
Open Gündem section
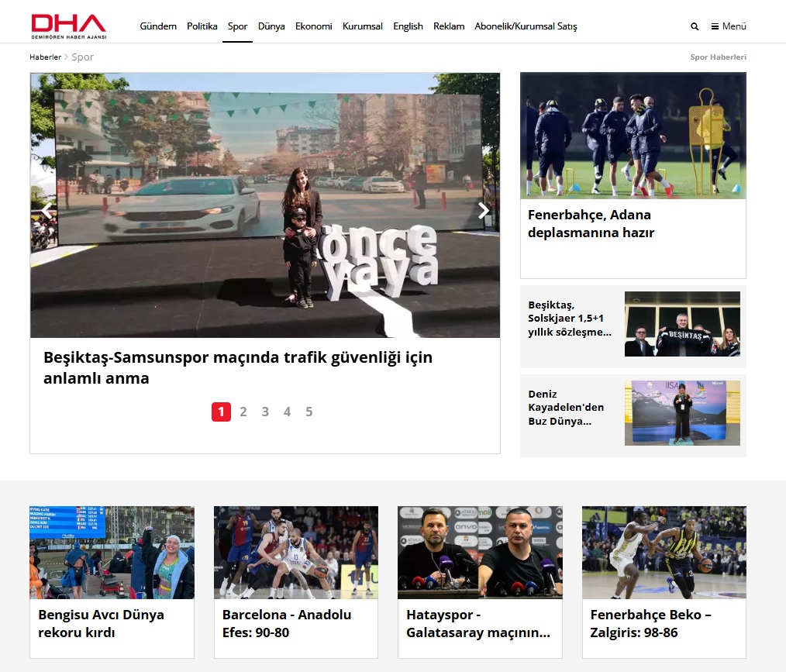[x=158, y=26]
